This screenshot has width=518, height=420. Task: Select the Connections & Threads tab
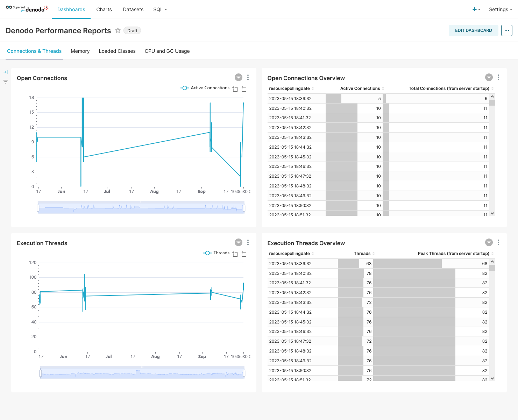34,51
